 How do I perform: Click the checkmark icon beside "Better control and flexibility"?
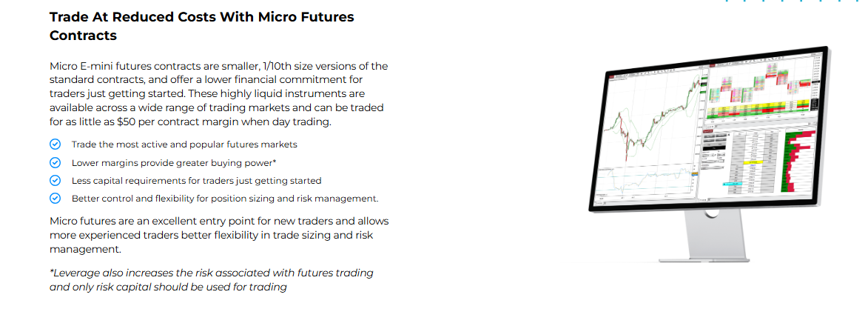[55, 198]
